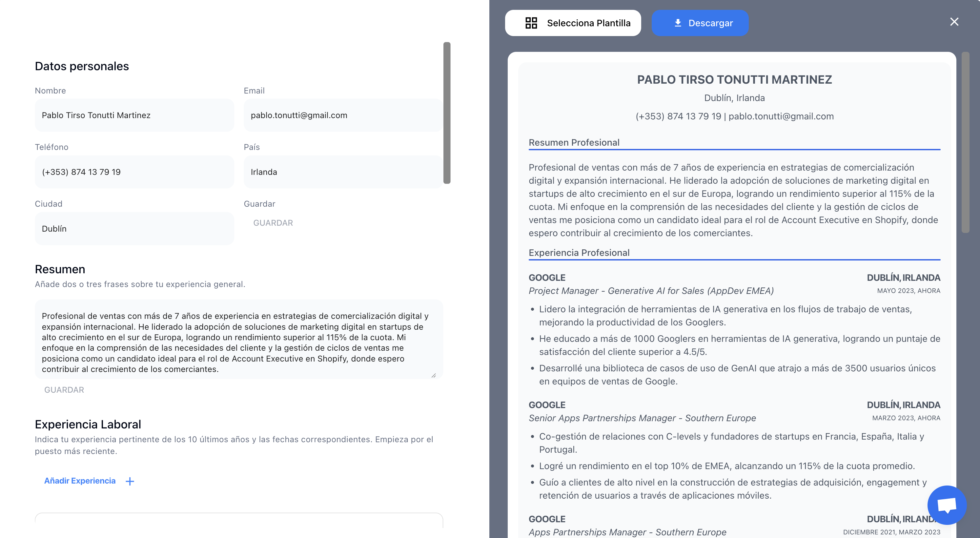980x538 pixels.
Task: Focus the País input field
Action: tap(343, 172)
